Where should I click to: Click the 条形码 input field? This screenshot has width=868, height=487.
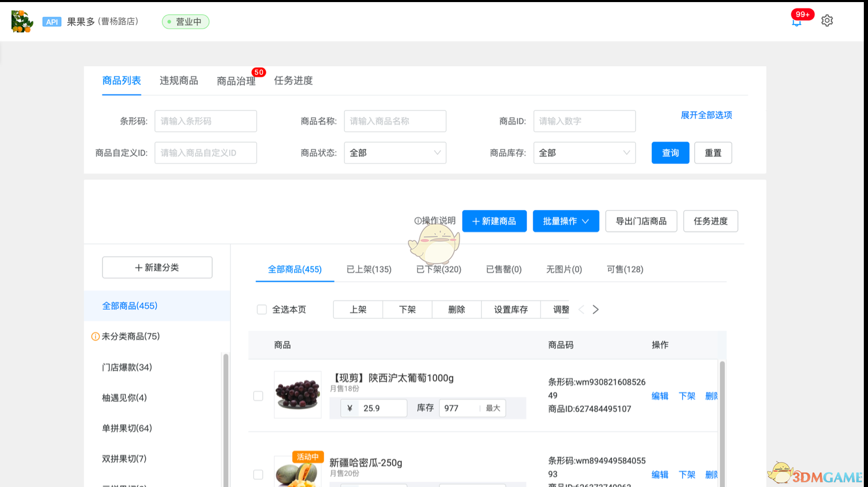(x=205, y=121)
